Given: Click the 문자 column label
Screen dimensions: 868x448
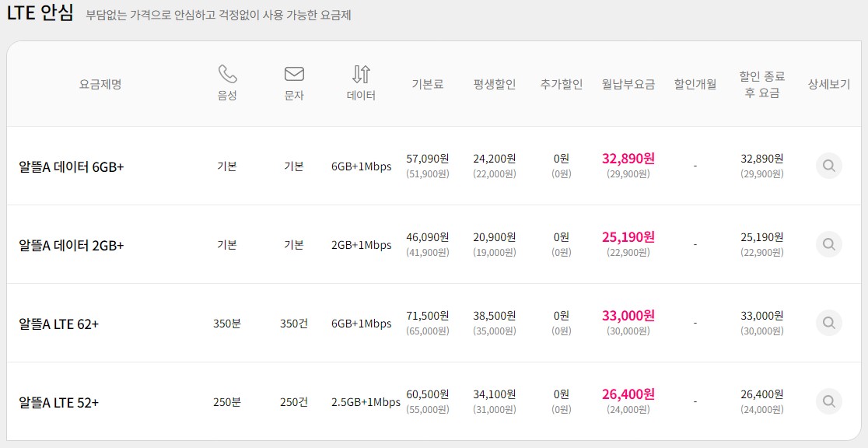Looking at the screenshot, I should pos(294,95).
